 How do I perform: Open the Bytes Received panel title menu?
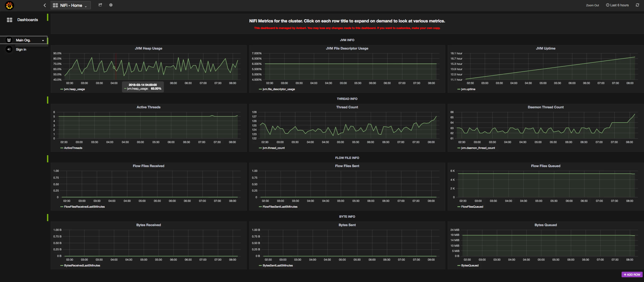click(149, 225)
